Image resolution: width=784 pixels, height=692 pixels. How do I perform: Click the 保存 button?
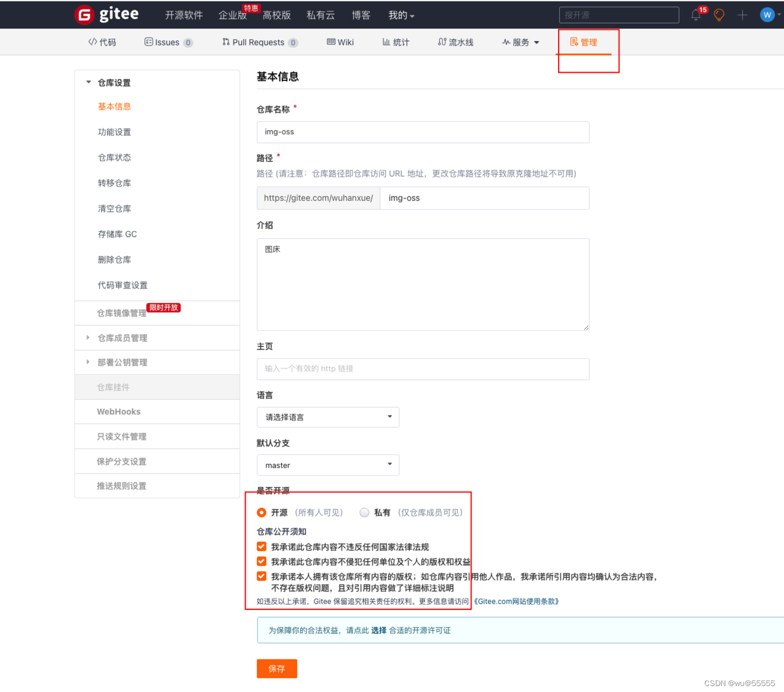277,669
